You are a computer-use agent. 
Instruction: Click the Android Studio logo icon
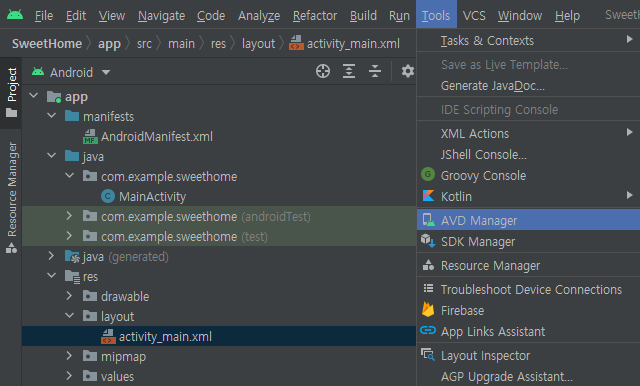click(x=15, y=15)
